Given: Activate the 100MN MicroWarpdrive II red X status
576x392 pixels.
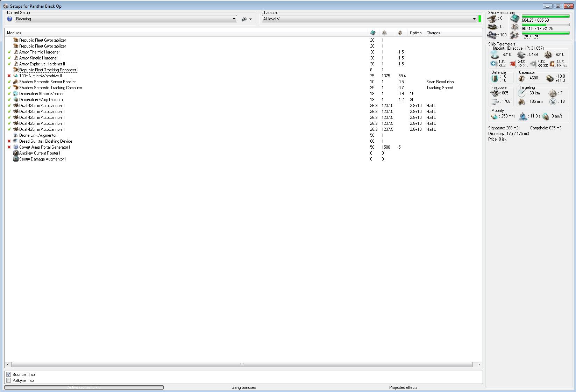Looking at the screenshot, I should tap(9, 76).
